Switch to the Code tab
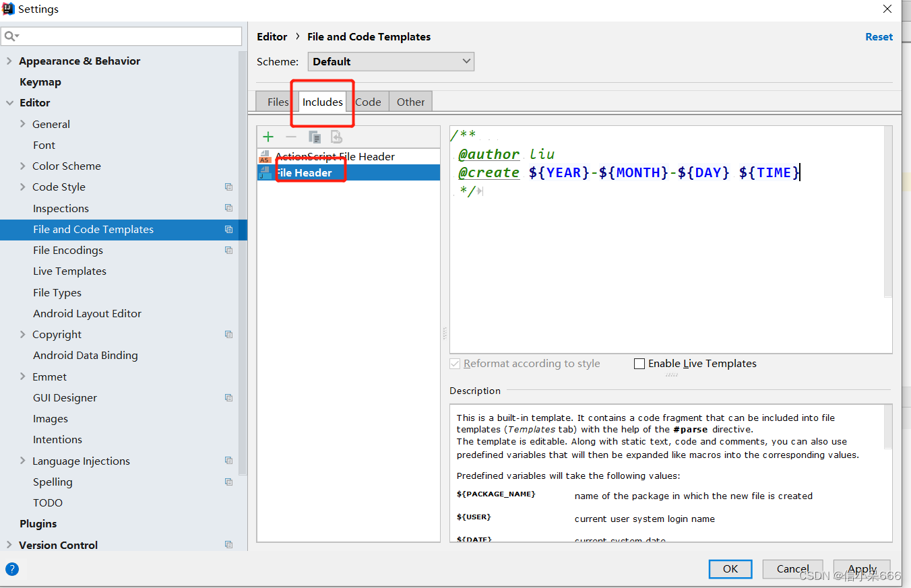The height and width of the screenshot is (588, 911). [368, 102]
